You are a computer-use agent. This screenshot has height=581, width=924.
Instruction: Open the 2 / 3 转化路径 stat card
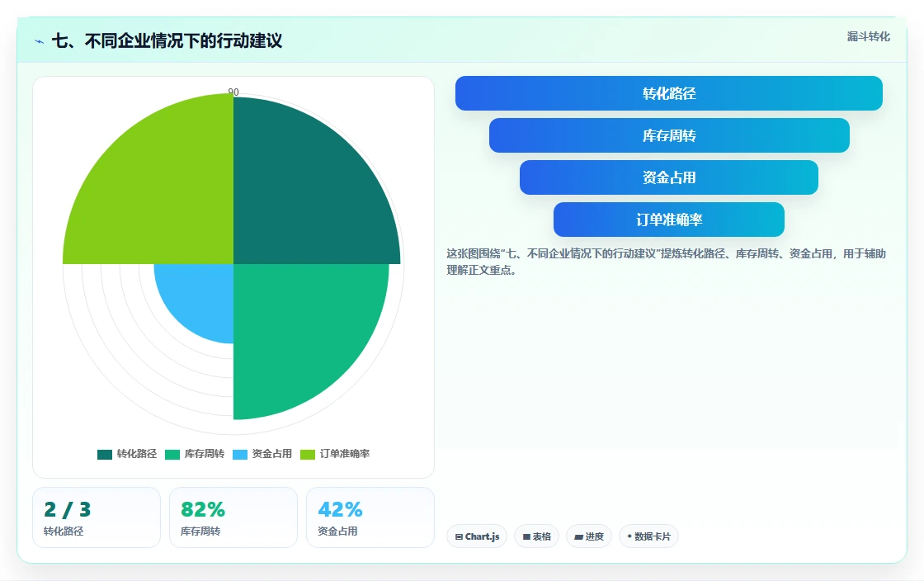(x=97, y=517)
